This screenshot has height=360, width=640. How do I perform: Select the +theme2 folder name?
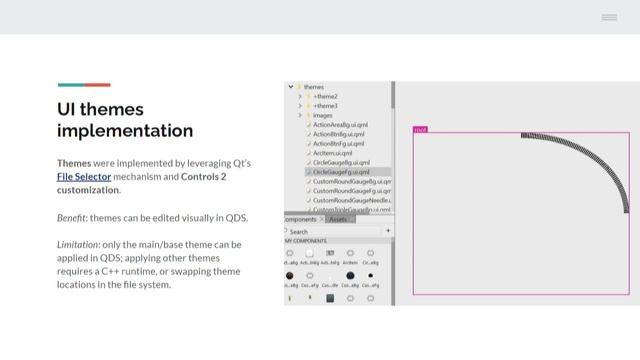325,96
